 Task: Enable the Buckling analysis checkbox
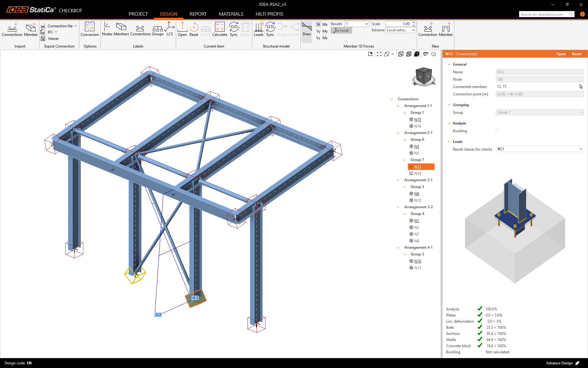click(498, 131)
